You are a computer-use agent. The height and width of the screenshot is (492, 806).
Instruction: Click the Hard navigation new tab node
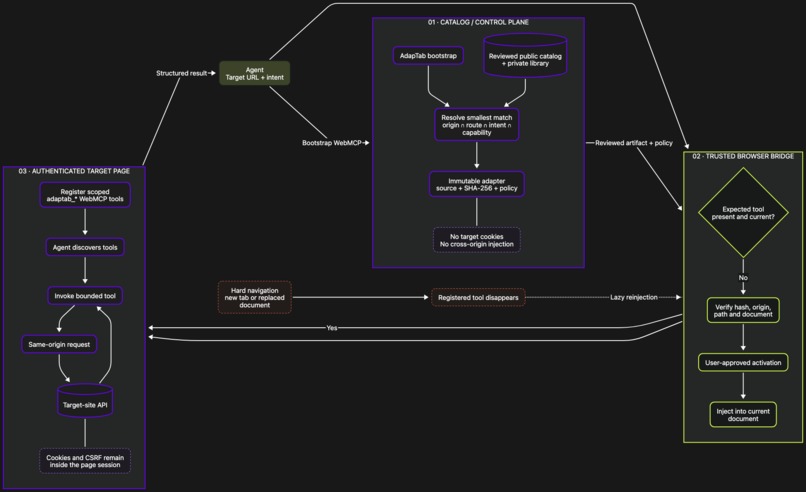point(254,297)
